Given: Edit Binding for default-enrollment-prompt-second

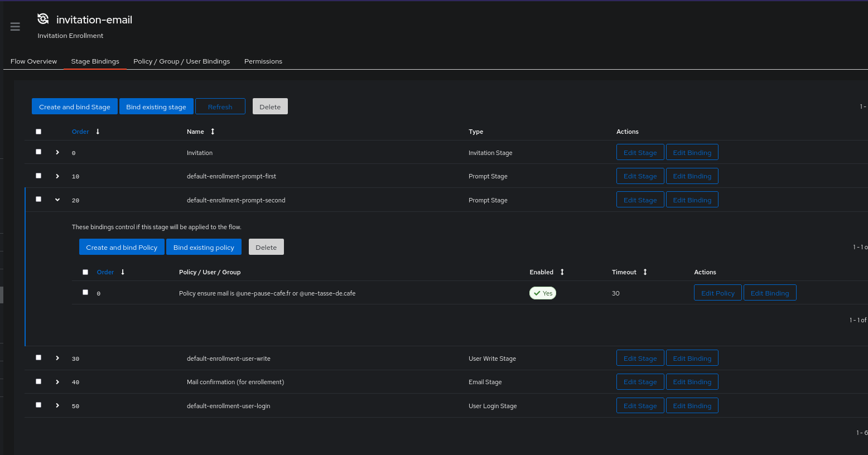Looking at the screenshot, I should 692,200.
